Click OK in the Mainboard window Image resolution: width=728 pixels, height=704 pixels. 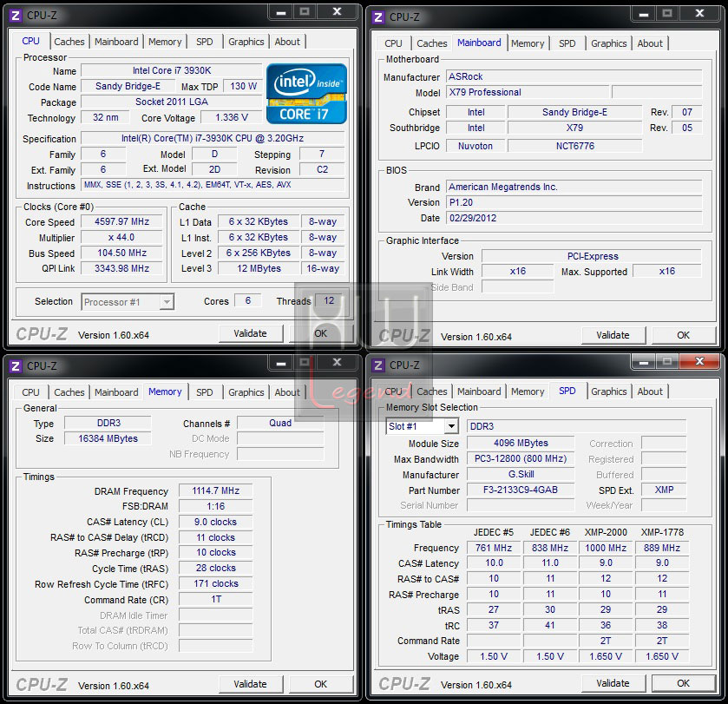point(684,335)
